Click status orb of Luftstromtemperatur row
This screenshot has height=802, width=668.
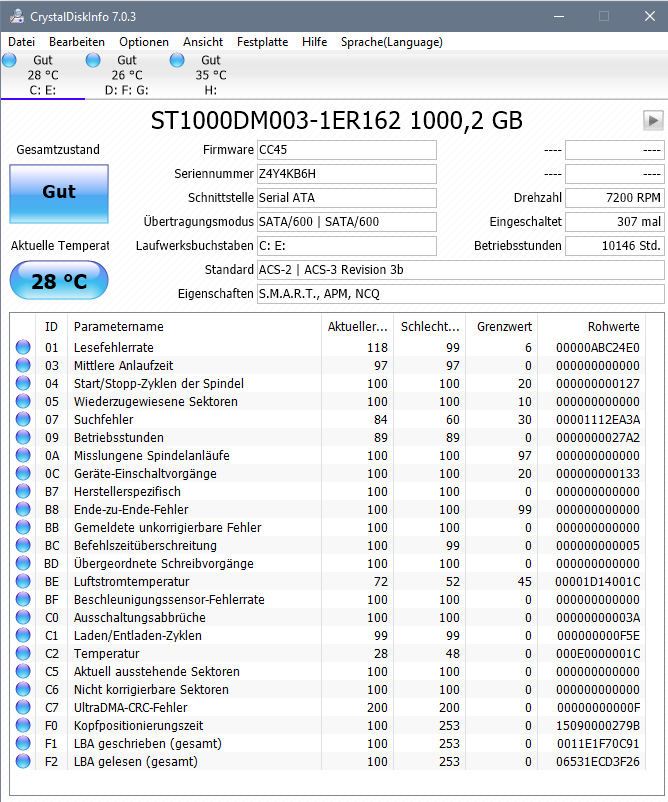[x=23, y=581]
